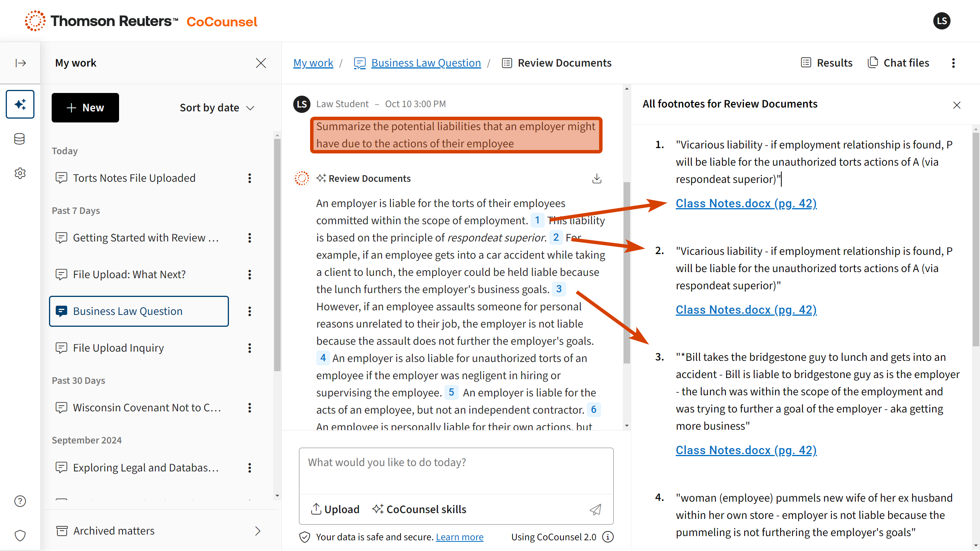This screenshot has width=980, height=551.
Task: Open the top-right three-dot overflow menu
Action: (953, 63)
